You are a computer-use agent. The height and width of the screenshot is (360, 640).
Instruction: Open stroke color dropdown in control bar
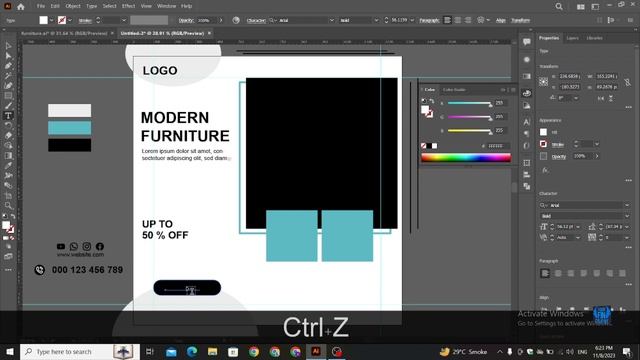click(70, 20)
